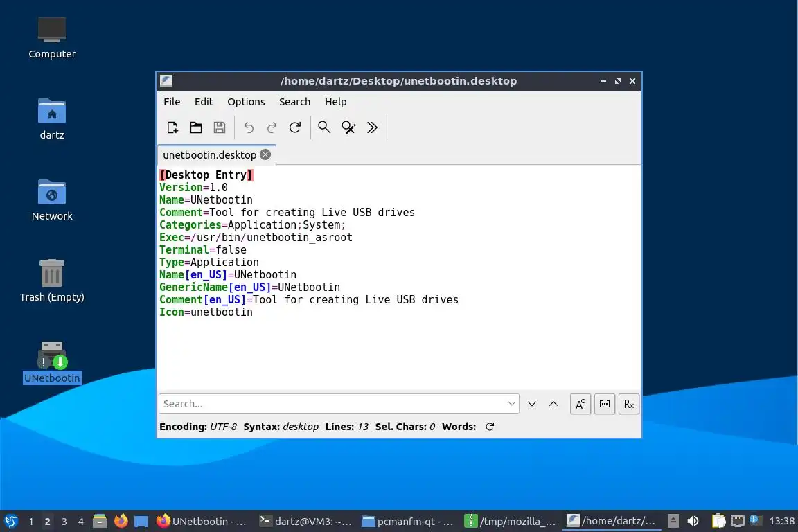Screen dimensions: 798x532
Task: Launch Firefox from taskbar quick launch
Action: point(121,522)
